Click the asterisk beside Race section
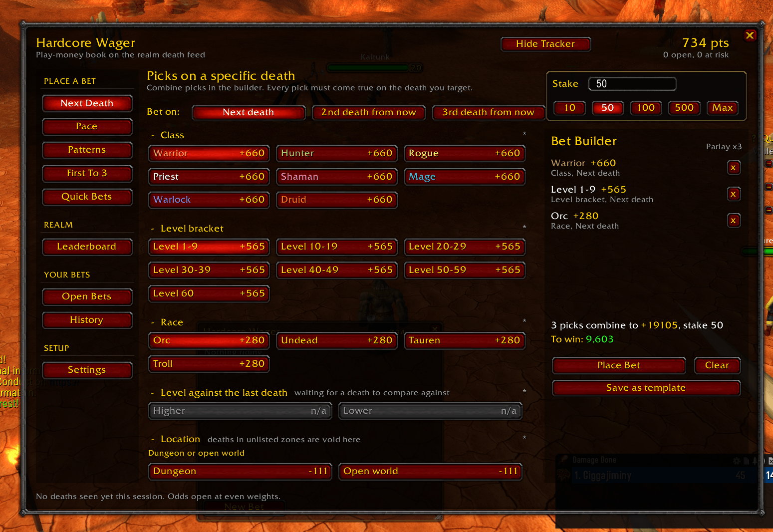 click(524, 322)
